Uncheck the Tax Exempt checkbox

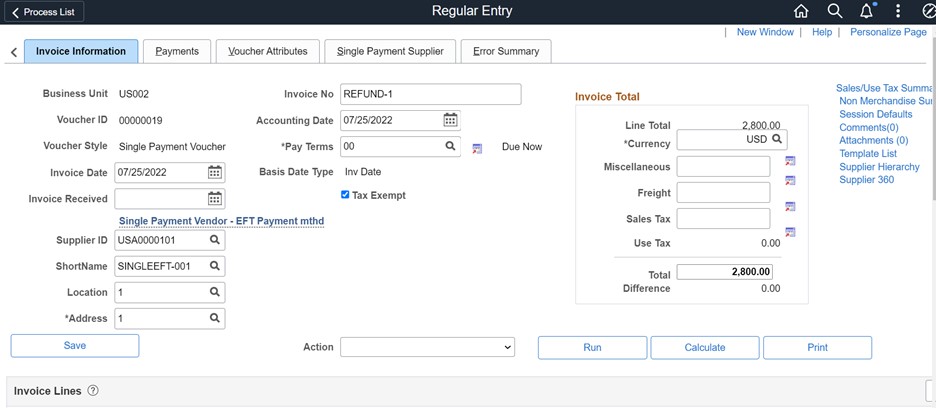(x=345, y=195)
